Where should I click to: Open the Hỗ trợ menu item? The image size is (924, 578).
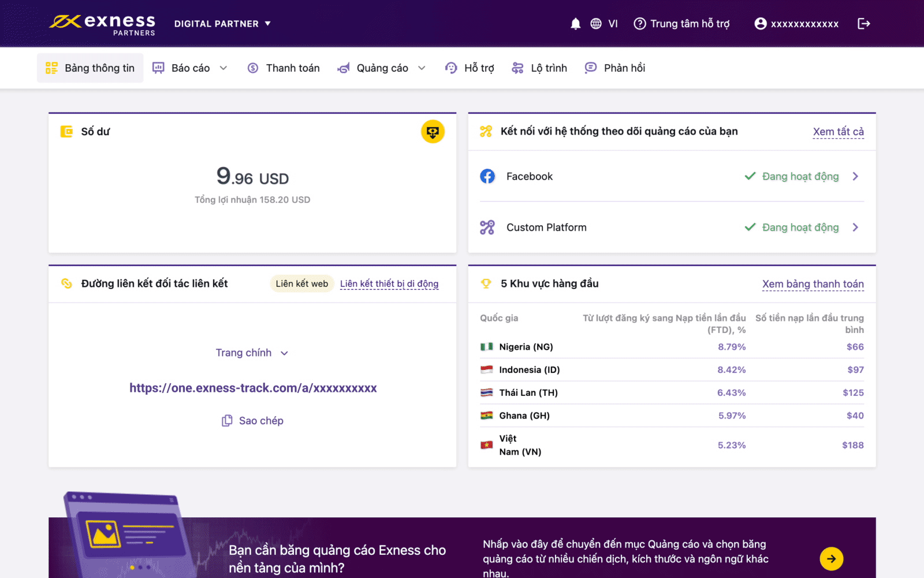470,68
